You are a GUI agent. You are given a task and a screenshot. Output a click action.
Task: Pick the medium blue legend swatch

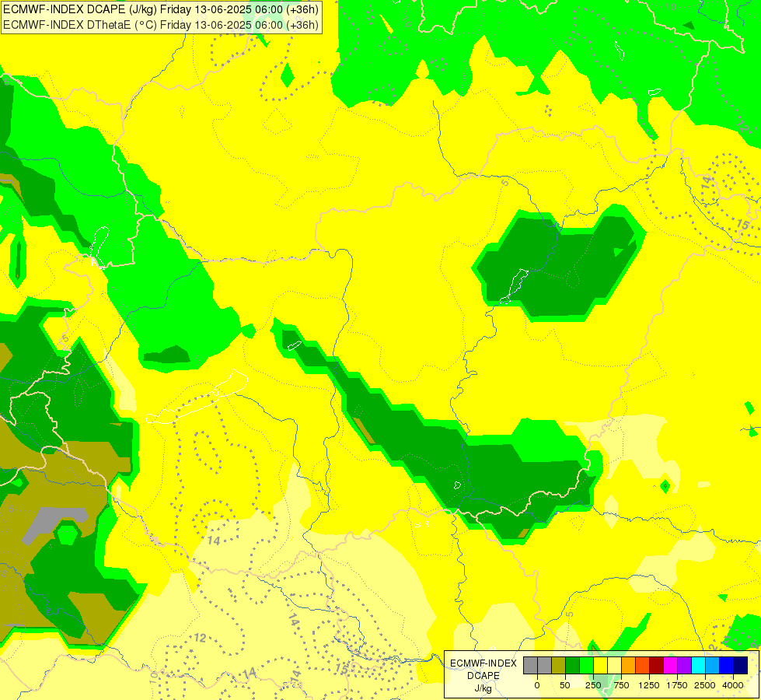[727, 665]
